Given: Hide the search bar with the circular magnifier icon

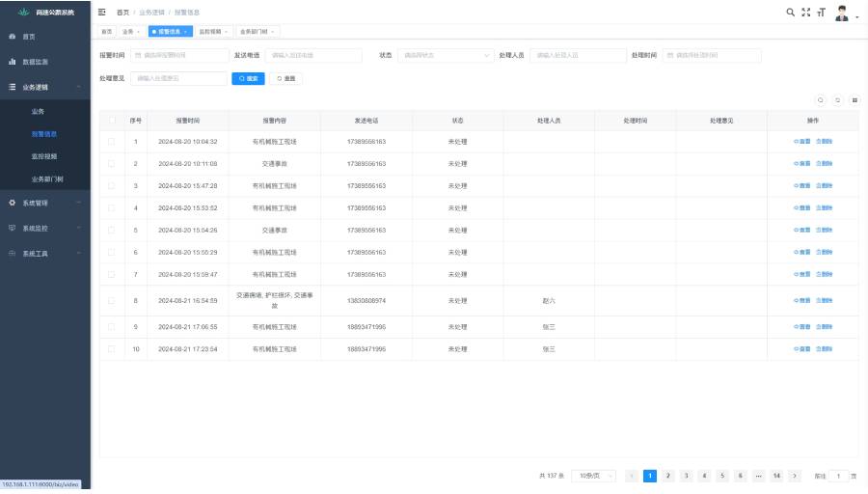Looking at the screenshot, I should (x=821, y=100).
